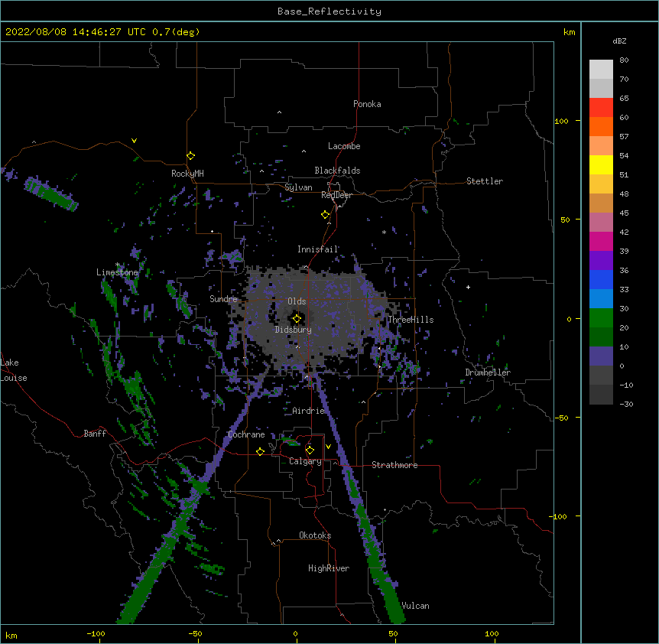Click the yellow diamond marker below Cochrane
Image resolution: width=659 pixels, height=644 pixels.
pyautogui.click(x=260, y=451)
